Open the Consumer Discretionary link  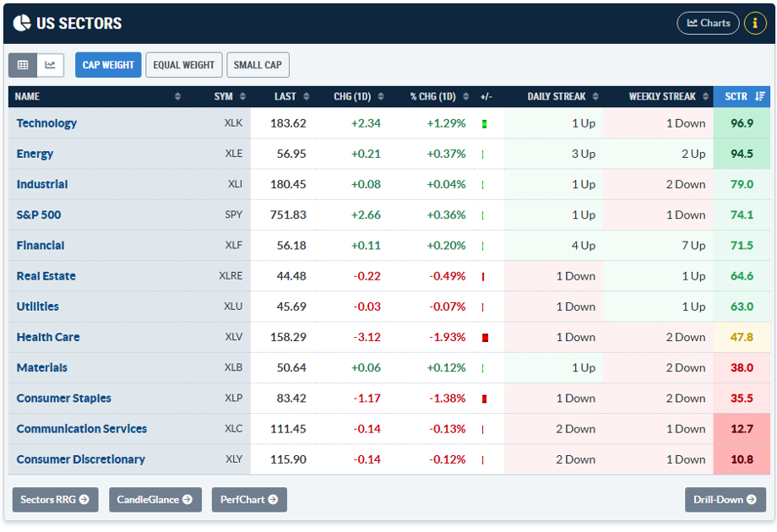tap(81, 459)
